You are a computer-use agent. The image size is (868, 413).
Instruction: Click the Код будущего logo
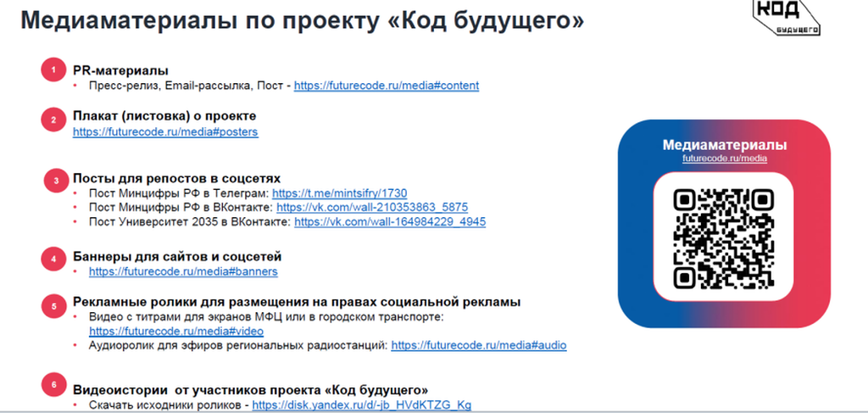pyautogui.click(x=787, y=17)
